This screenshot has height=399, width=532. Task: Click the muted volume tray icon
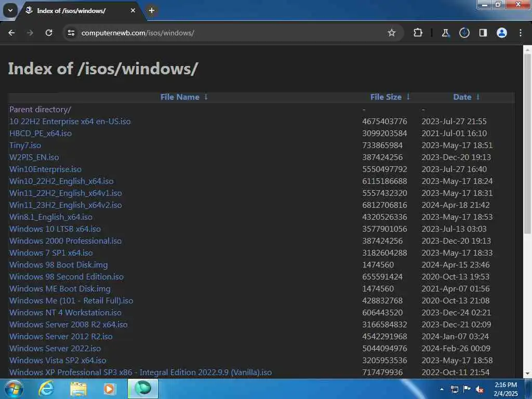point(480,390)
